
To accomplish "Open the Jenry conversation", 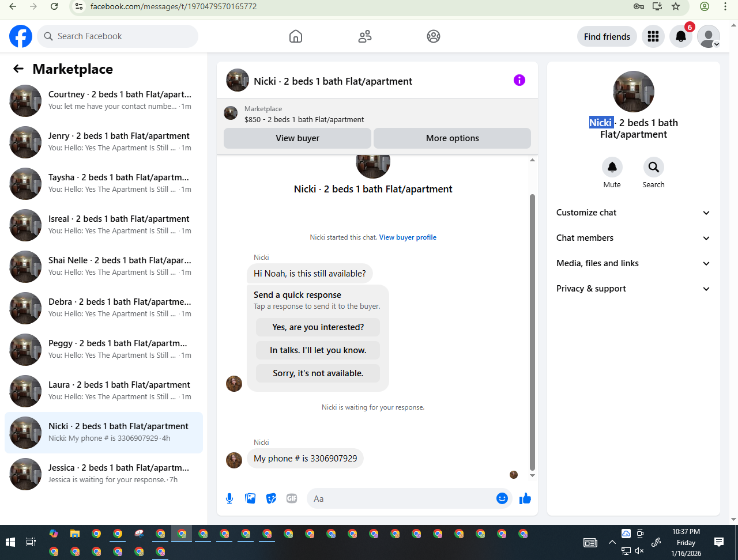I will (x=104, y=142).
